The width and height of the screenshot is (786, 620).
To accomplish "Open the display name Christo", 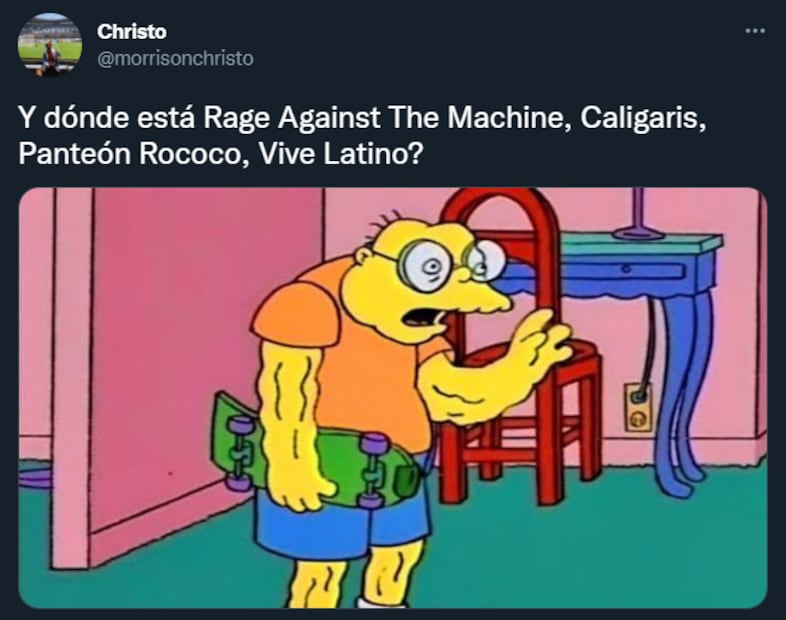I will [x=131, y=32].
